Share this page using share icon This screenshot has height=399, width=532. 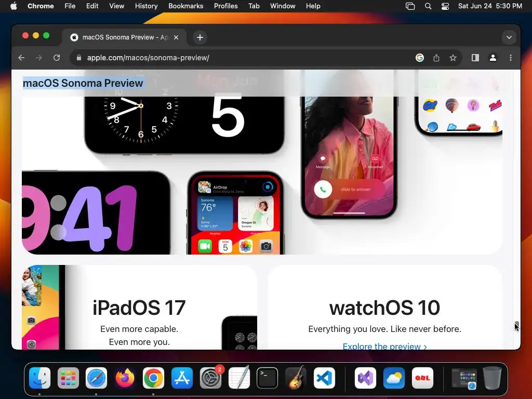(436, 58)
